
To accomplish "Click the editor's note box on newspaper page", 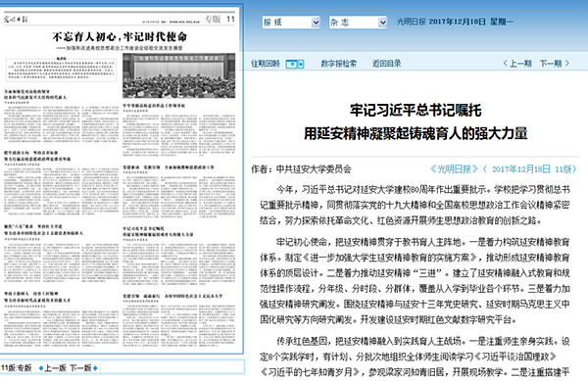I will pos(62,70).
